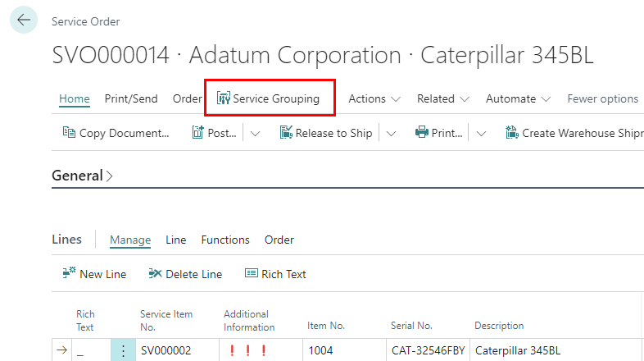Viewport: 644px width, 361px height.
Task: Click Delete Line
Action: pos(185,274)
